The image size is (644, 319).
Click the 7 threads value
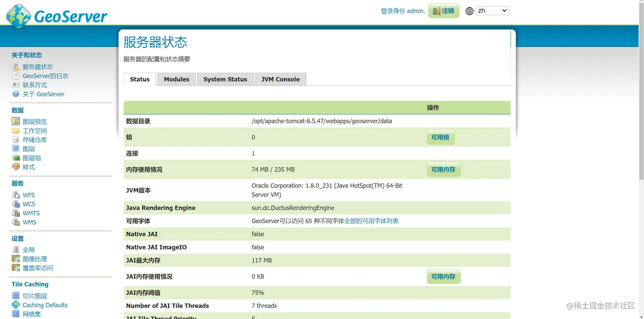pyautogui.click(x=264, y=306)
